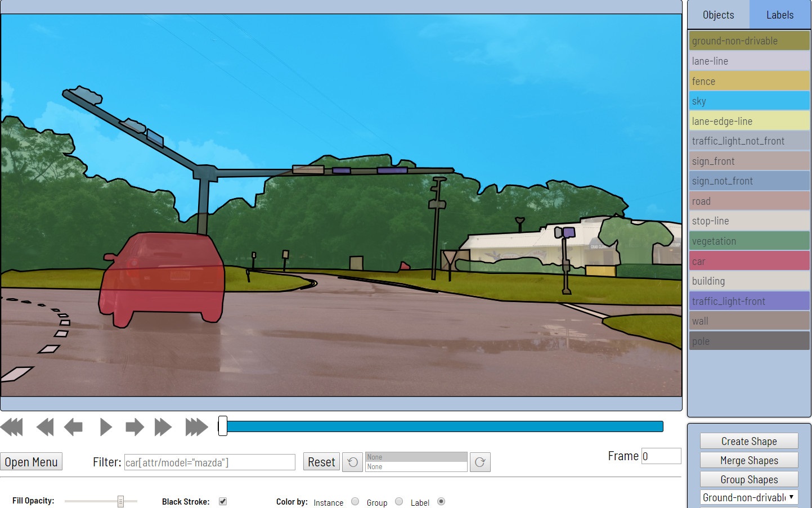
Task: Open the upper None selector
Action: coord(416,457)
